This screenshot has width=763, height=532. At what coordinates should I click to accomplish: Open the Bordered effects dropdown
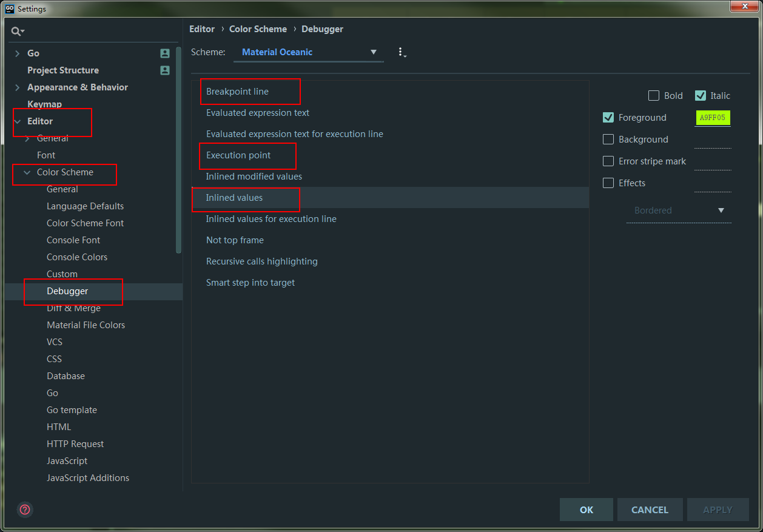(x=721, y=210)
